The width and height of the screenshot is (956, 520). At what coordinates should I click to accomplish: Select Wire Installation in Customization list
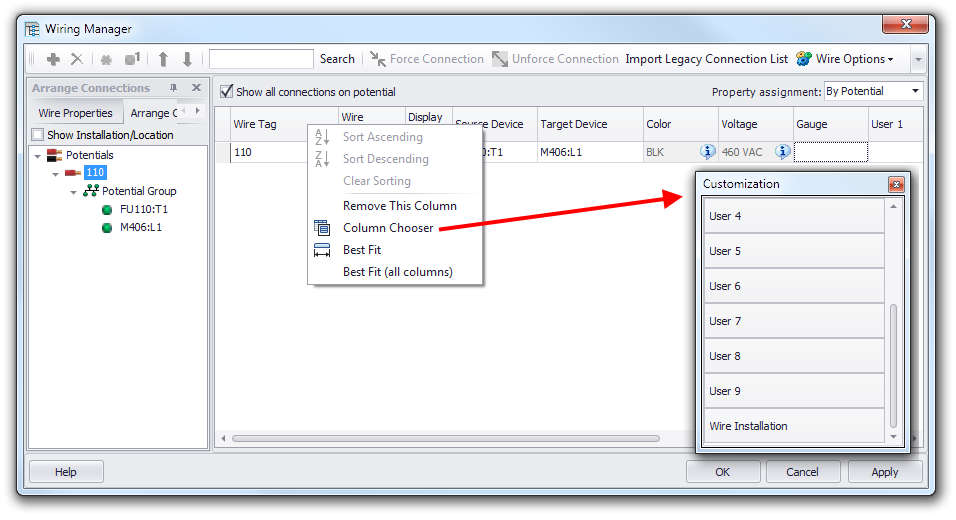pos(793,426)
